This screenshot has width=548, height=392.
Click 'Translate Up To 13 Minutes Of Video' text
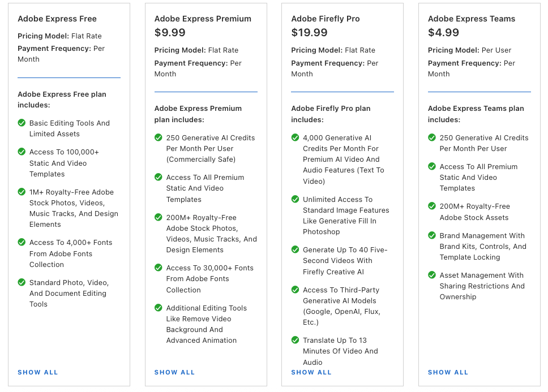[340, 351]
